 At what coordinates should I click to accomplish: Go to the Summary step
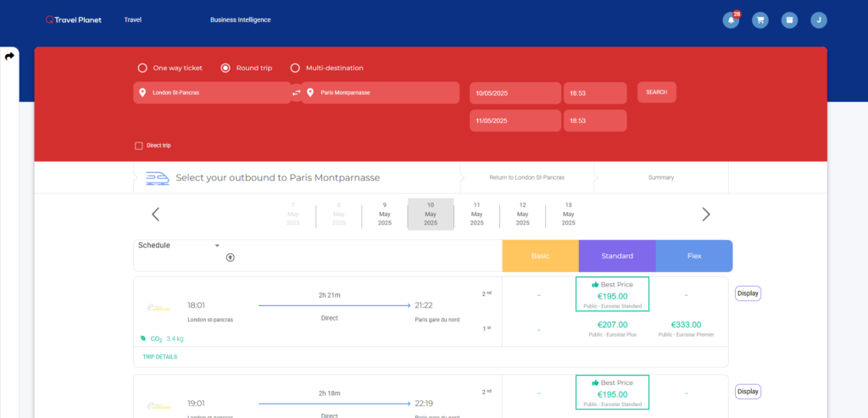[661, 178]
